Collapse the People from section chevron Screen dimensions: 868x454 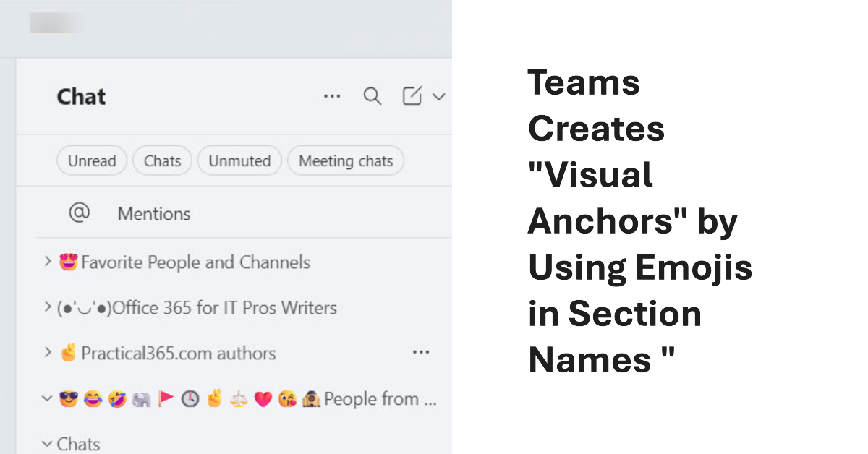[46, 398]
